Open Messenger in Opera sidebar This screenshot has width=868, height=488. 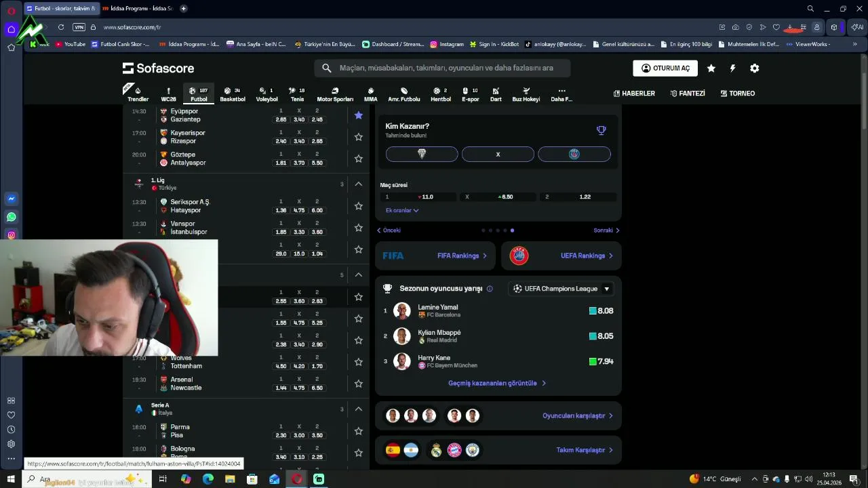pos(11,199)
